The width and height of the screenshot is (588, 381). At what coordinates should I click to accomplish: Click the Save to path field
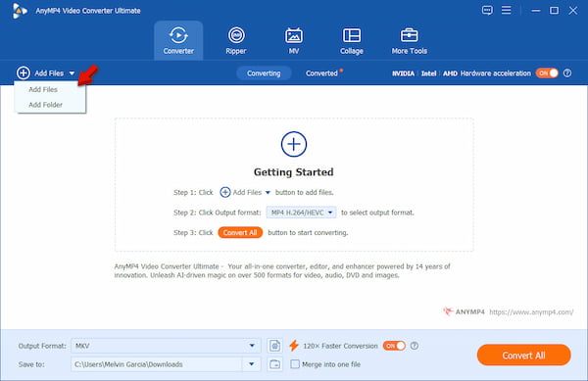click(157, 364)
